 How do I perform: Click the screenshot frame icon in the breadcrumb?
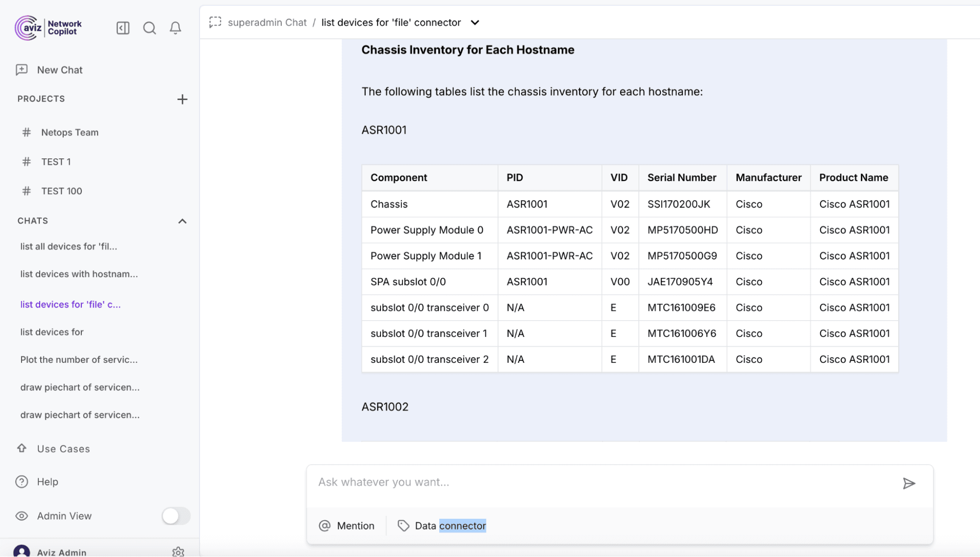coord(215,22)
